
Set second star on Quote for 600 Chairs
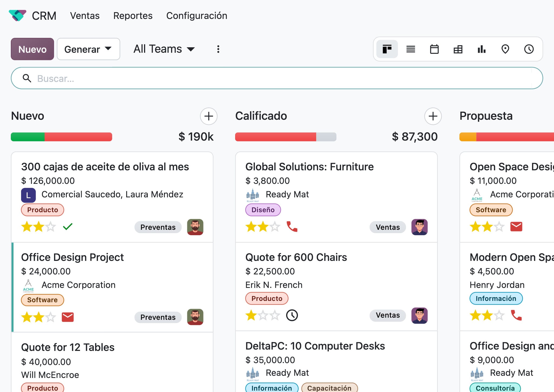coord(263,315)
